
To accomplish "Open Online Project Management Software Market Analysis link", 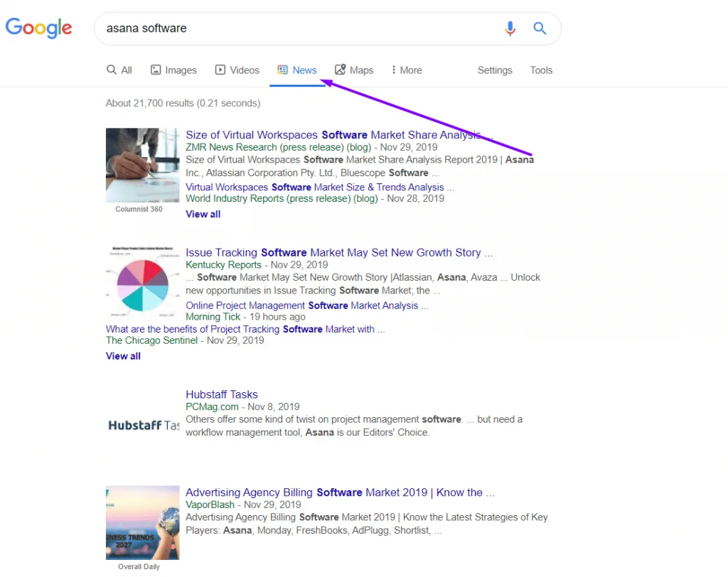I will (307, 306).
